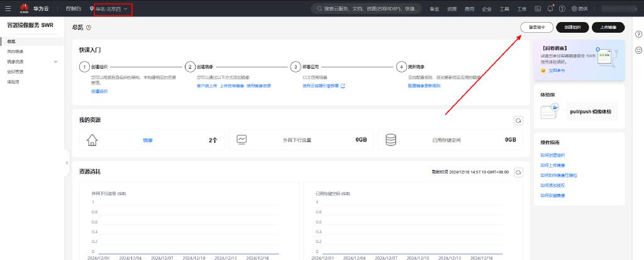
Task: Click the 客户端上传 link
Action: click(207, 86)
